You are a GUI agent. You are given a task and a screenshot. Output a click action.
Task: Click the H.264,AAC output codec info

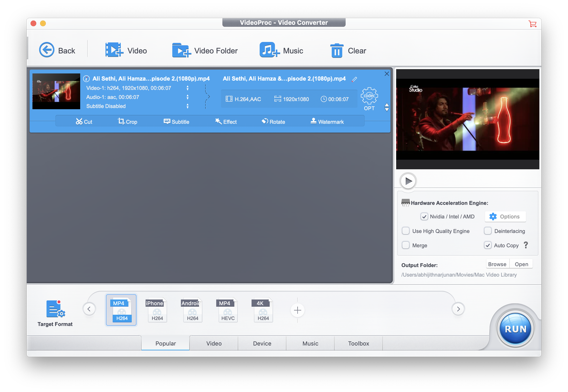[x=243, y=99]
